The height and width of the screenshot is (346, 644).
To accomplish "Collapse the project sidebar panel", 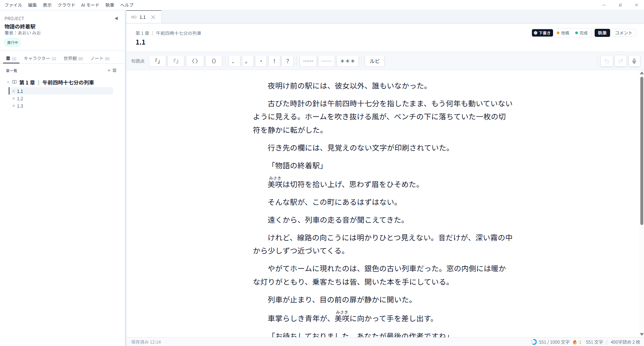I will point(116,18).
